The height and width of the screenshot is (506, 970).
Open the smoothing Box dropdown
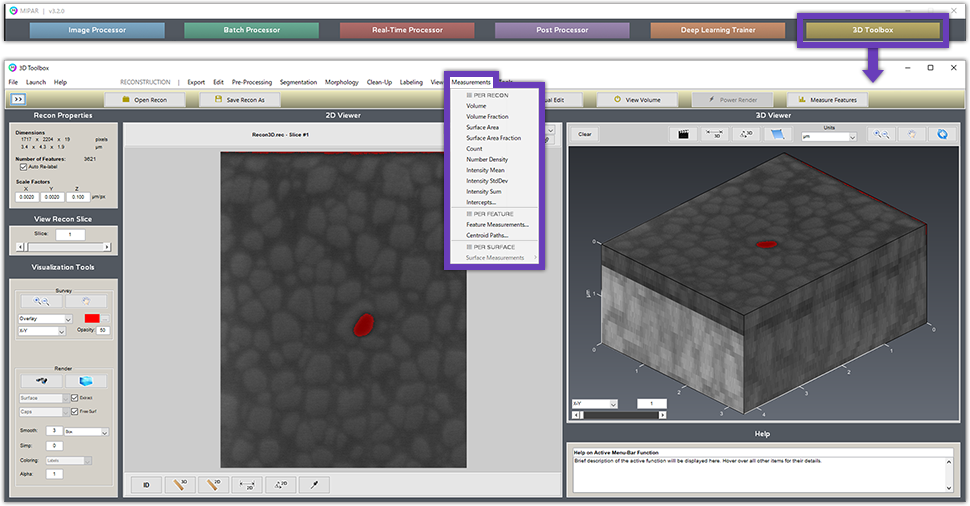coord(86,432)
